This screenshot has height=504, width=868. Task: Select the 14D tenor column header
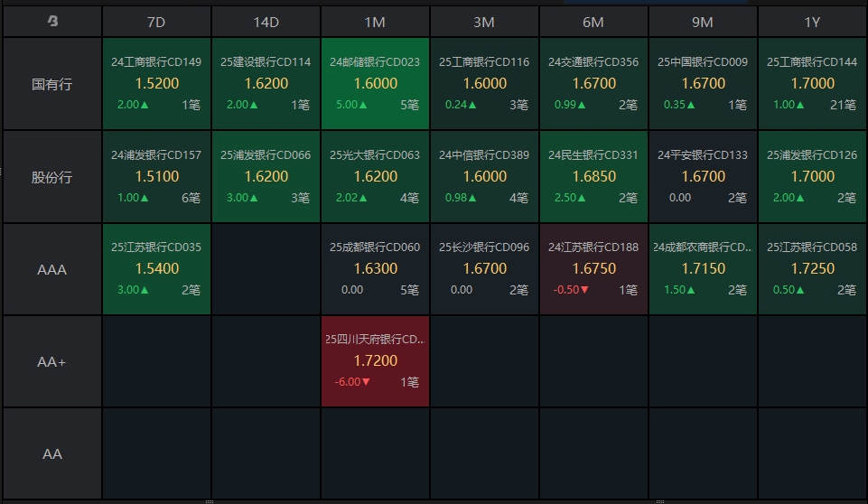point(266,23)
